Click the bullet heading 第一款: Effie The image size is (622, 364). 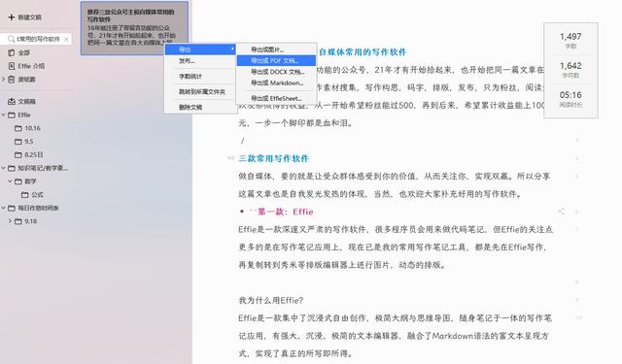point(285,212)
